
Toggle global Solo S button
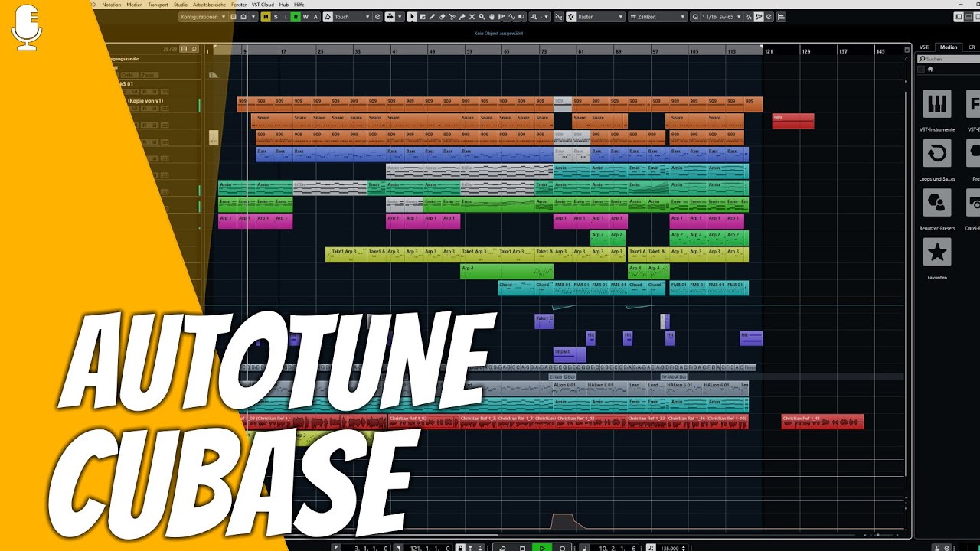coord(276,17)
